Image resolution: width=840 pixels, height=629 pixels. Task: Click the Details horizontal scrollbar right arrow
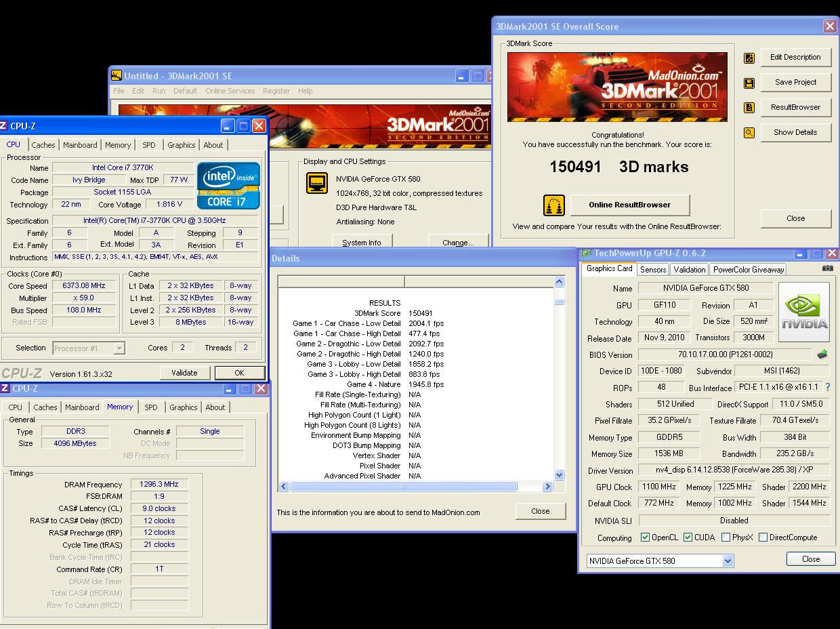pyautogui.click(x=547, y=487)
